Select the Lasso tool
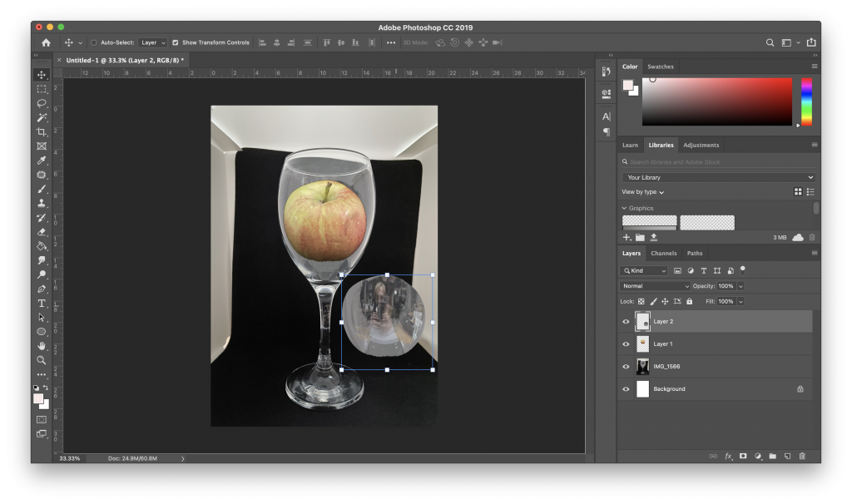The width and height of the screenshot is (852, 504). click(x=42, y=103)
